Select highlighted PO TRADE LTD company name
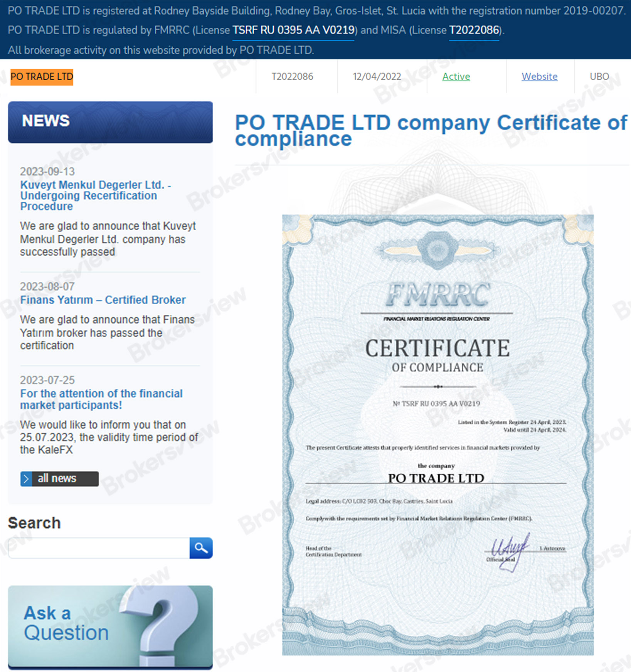 pyautogui.click(x=42, y=77)
